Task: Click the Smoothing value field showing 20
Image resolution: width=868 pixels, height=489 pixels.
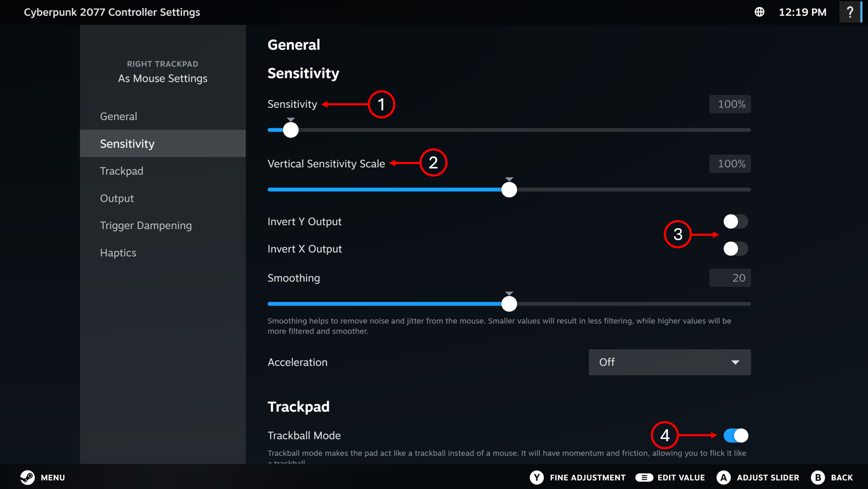Action: click(730, 278)
